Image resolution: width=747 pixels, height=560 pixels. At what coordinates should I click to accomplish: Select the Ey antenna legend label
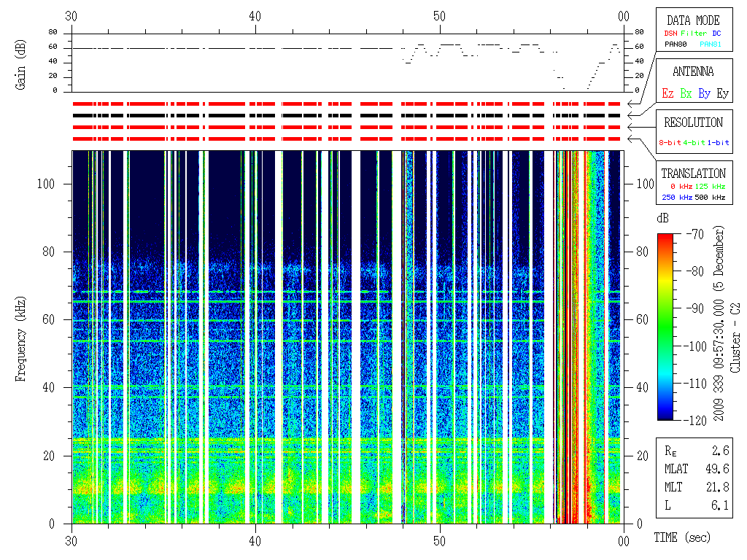click(x=722, y=93)
